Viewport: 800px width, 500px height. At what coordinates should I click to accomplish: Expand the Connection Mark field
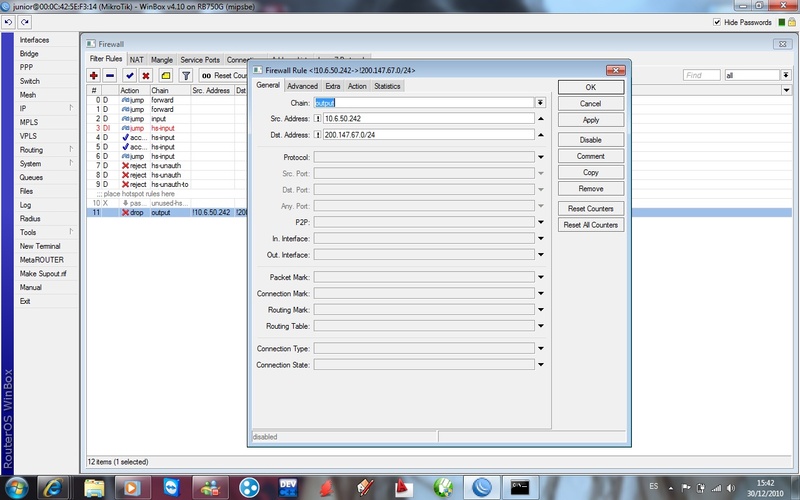pos(541,293)
